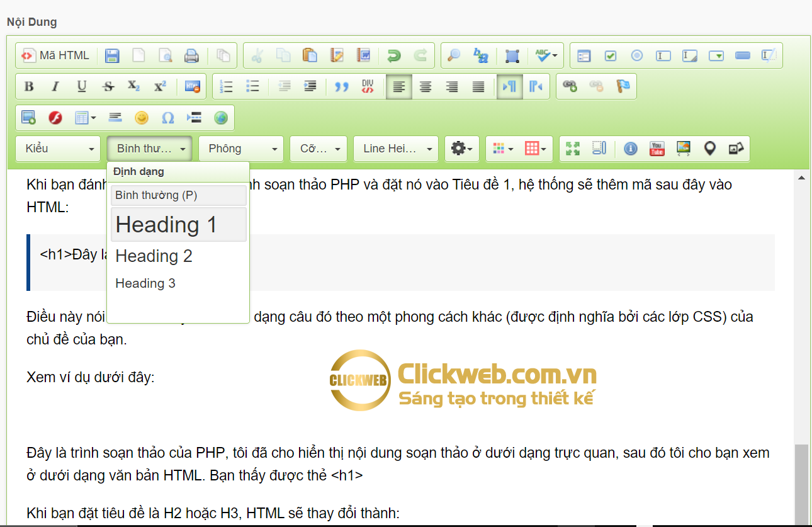Insert a hyperlink

570,87
